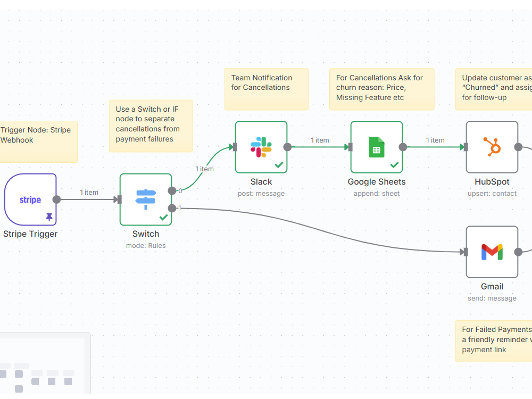Click the 'append: sheet' subtitle
The image size is (532, 399).
[377, 194]
